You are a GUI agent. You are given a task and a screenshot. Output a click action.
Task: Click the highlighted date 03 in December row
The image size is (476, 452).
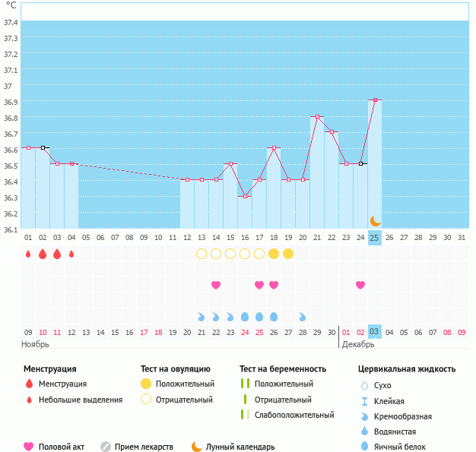point(375,332)
